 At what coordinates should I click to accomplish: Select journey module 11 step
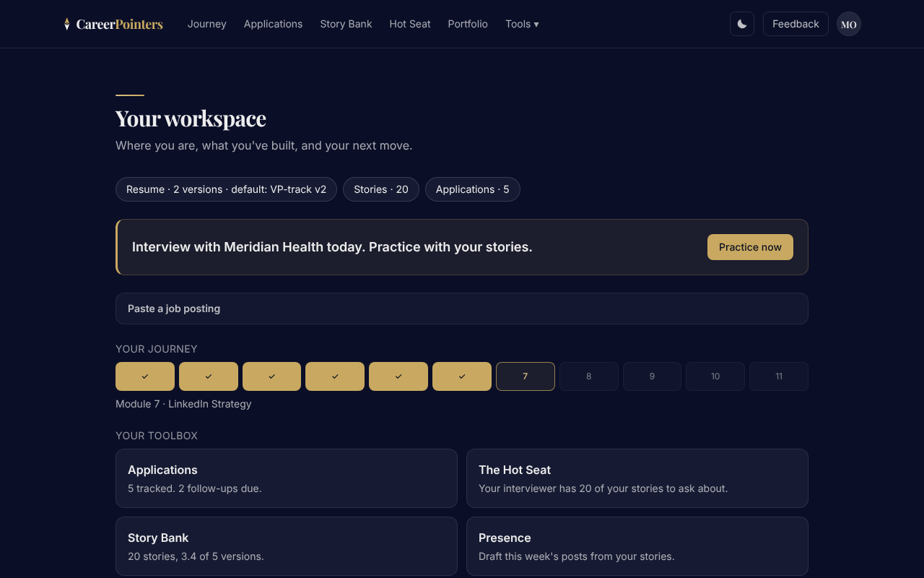(x=779, y=376)
